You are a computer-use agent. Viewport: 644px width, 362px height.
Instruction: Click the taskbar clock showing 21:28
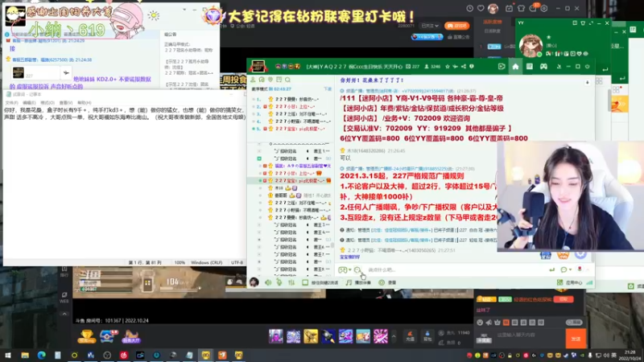[630, 356]
